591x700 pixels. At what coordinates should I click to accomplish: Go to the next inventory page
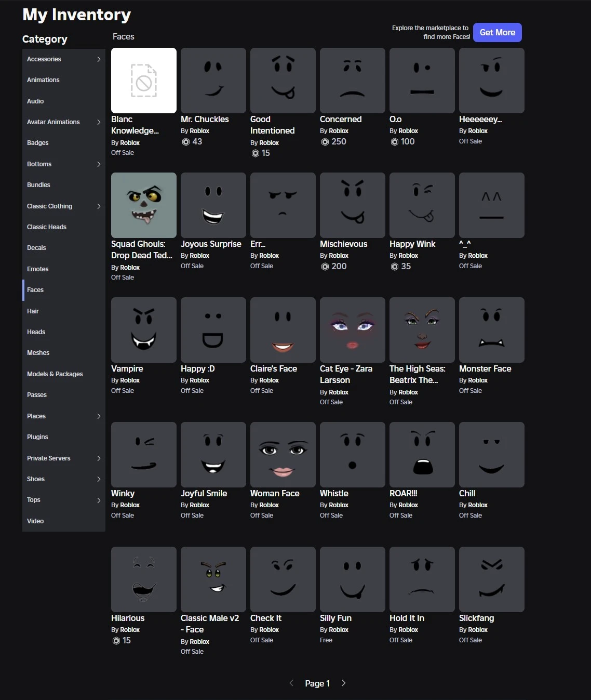coord(343,683)
